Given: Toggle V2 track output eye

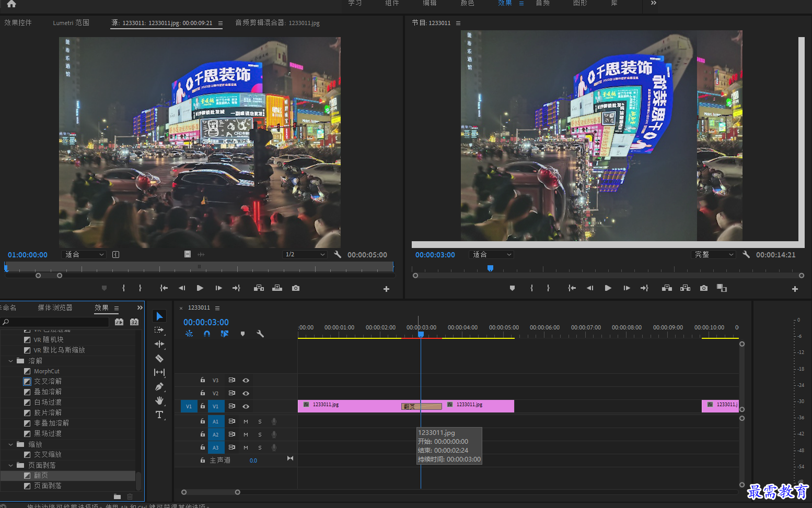Looking at the screenshot, I should tap(246, 393).
